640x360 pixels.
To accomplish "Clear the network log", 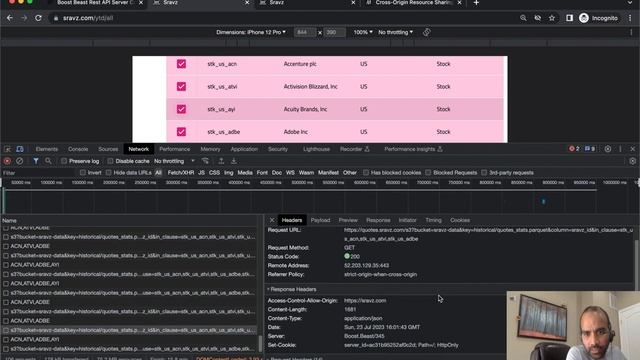I will tap(19, 161).
